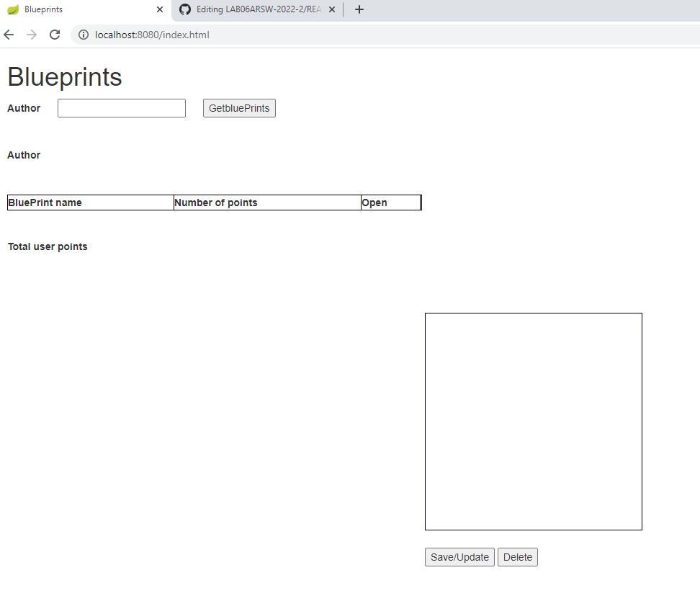Open a new tab with the plus icon
The height and width of the screenshot is (614, 700).
click(359, 9)
